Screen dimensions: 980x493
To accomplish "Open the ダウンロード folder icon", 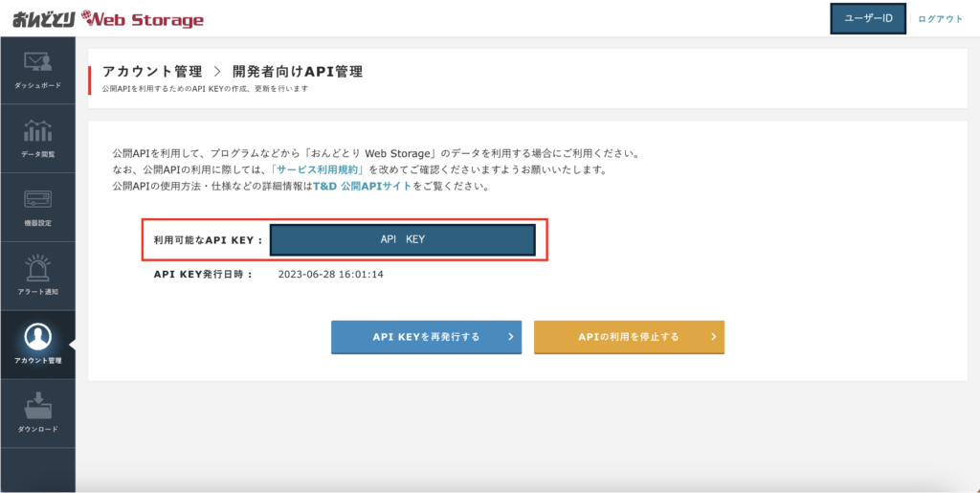I will (37, 405).
